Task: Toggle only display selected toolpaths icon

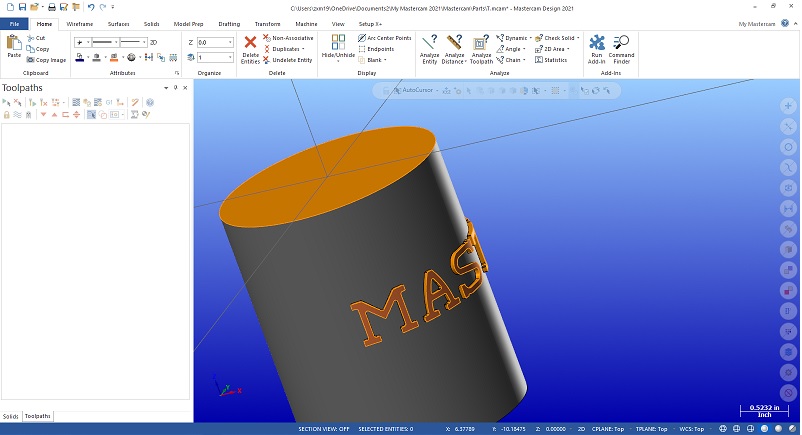Action: (x=91, y=115)
